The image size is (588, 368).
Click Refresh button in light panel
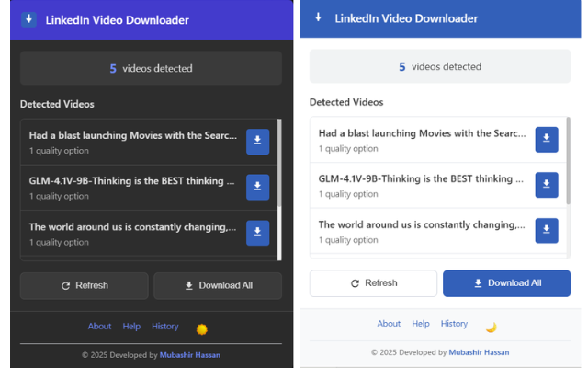pyautogui.click(x=374, y=283)
